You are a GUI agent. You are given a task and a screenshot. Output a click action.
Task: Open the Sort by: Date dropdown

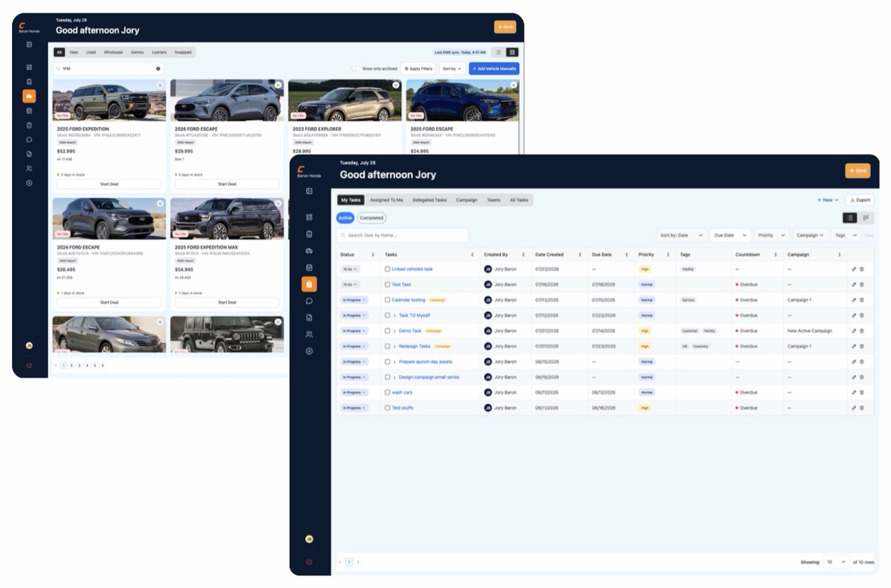[681, 235]
